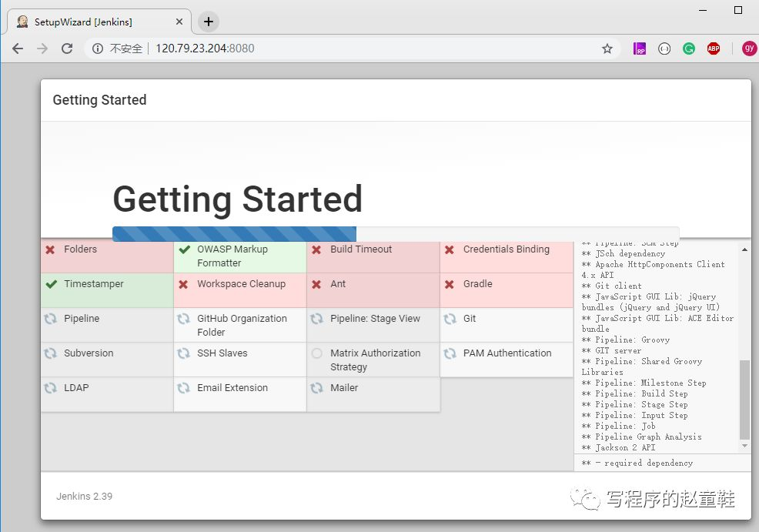Image resolution: width=759 pixels, height=532 pixels.
Task: Click the '** - required dependency' legend
Action: click(x=637, y=463)
